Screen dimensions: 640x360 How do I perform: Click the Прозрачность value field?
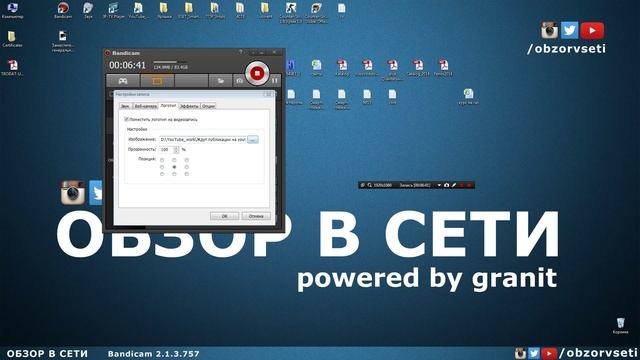166,150
